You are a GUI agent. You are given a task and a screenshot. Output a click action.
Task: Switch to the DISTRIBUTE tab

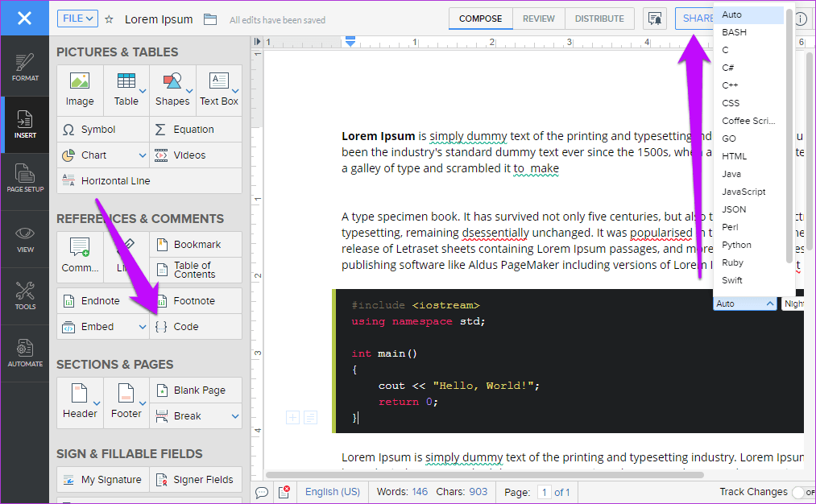(x=599, y=19)
